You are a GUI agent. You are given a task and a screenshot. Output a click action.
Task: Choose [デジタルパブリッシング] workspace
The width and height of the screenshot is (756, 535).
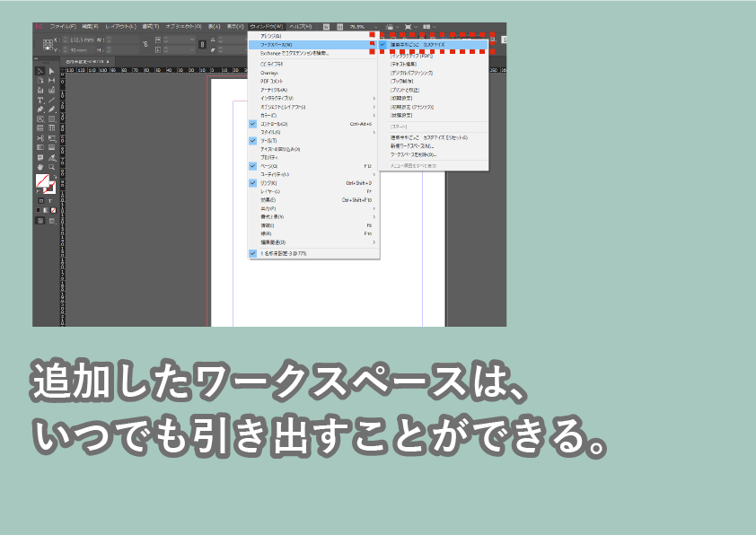tap(433, 73)
